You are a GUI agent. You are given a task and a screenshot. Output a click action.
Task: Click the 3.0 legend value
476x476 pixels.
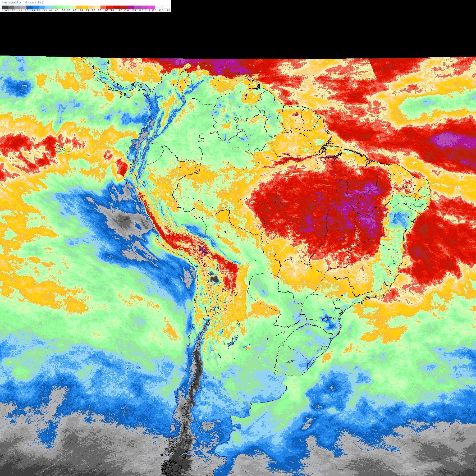click(38, 10)
